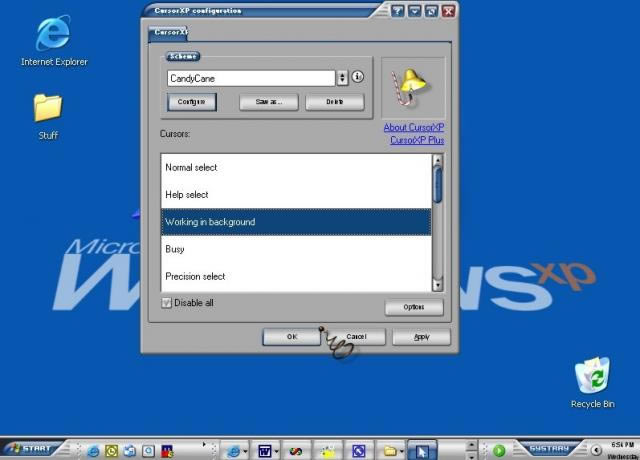
Task: Open the Stuff folder on desktop
Action: 48,117
